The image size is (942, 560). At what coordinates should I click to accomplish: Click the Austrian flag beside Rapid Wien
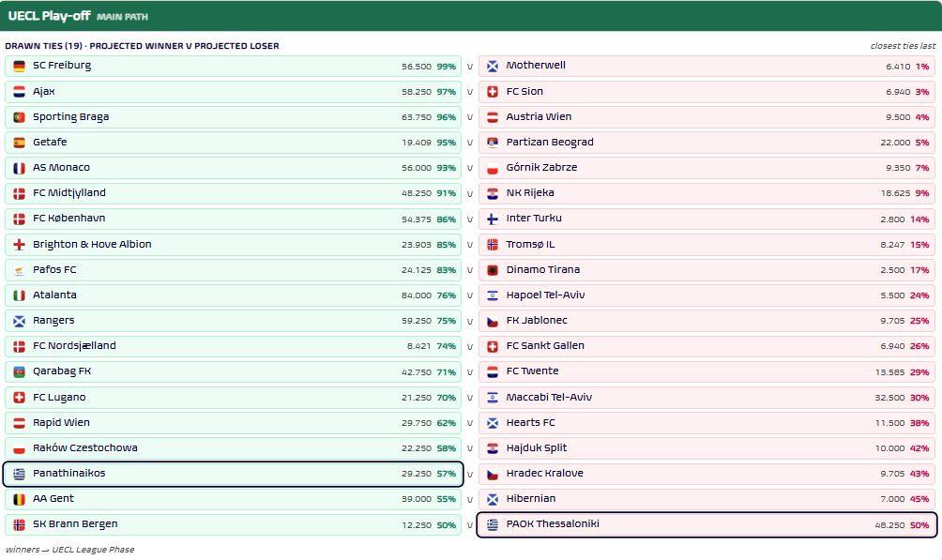point(19,422)
